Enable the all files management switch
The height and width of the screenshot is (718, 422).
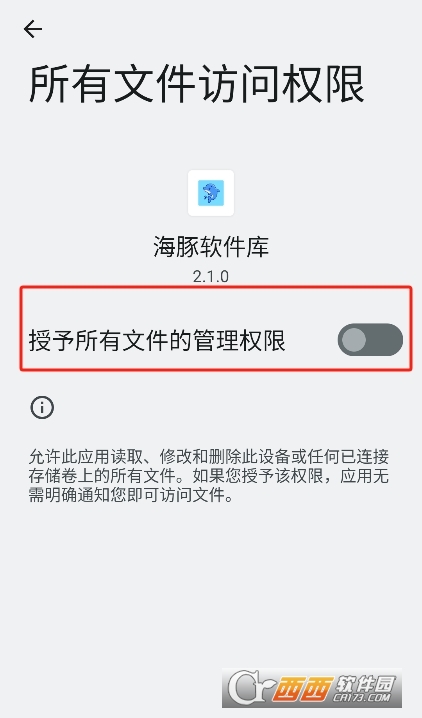[370, 340]
